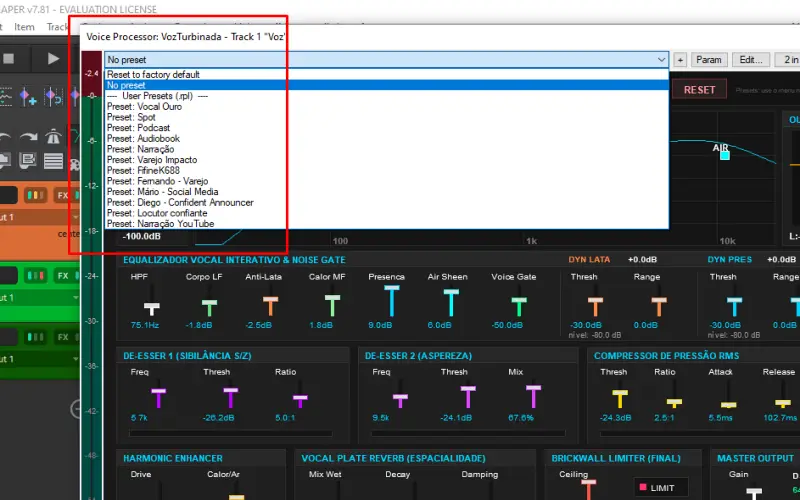The height and width of the screenshot is (500, 800).
Task: Select 'Preset: Fernando - Varejo'
Action: coord(386,181)
